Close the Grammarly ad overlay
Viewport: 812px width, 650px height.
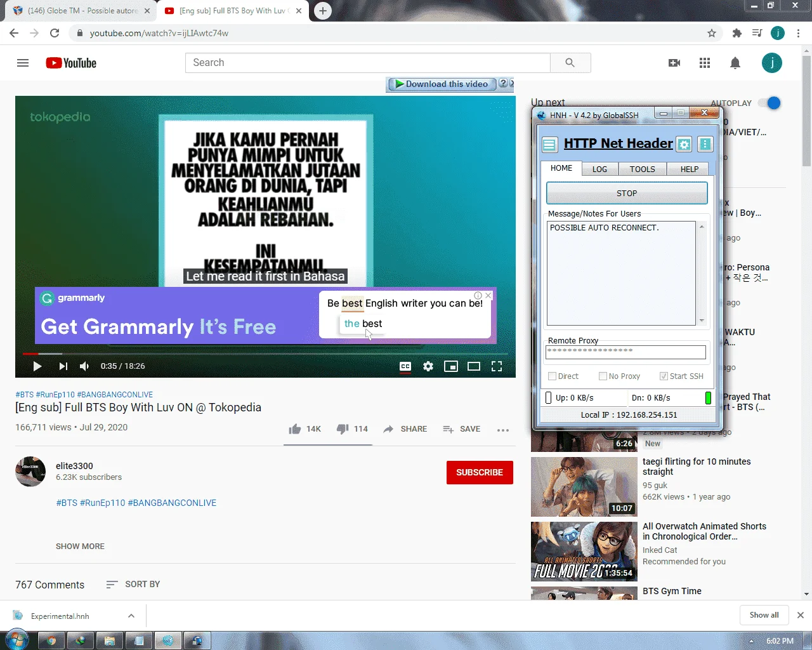(x=488, y=295)
